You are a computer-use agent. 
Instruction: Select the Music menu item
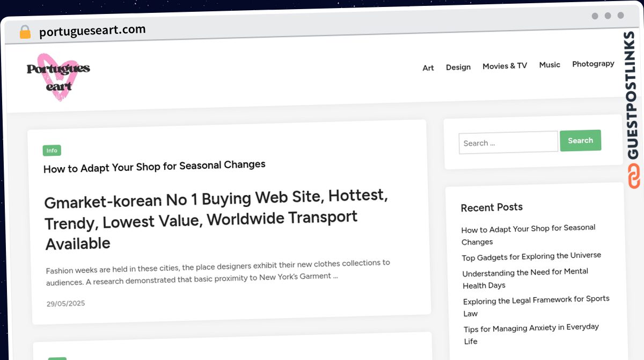click(550, 64)
